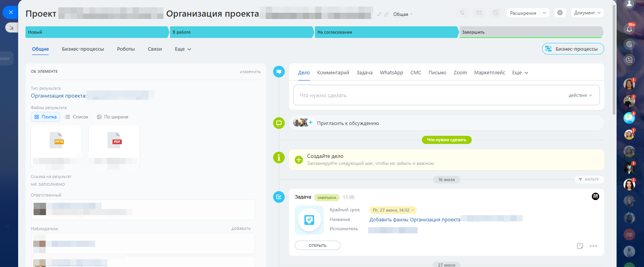Open the Документ dropdown
The height and width of the screenshot is (267, 644).
tap(587, 13)
